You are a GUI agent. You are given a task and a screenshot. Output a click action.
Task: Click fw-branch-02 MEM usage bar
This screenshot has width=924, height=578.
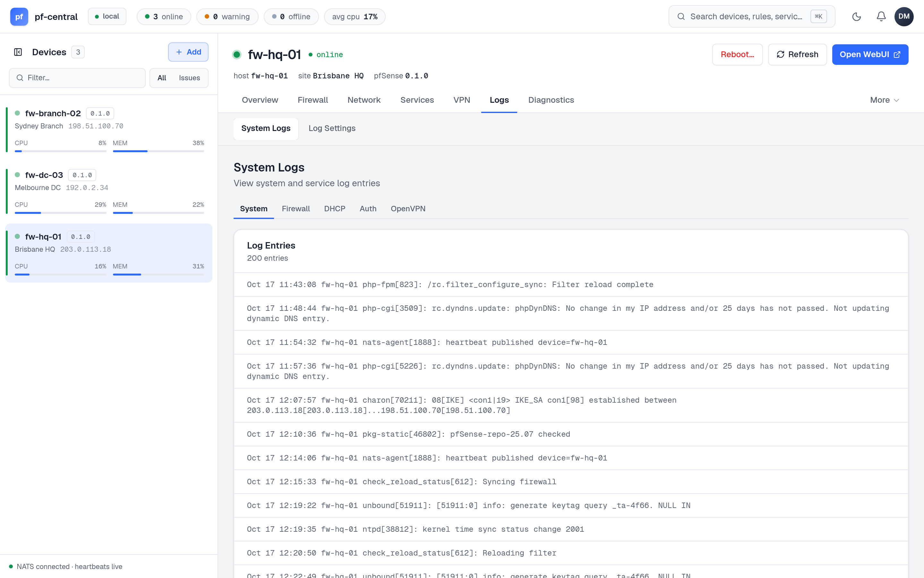click(158, 151)
